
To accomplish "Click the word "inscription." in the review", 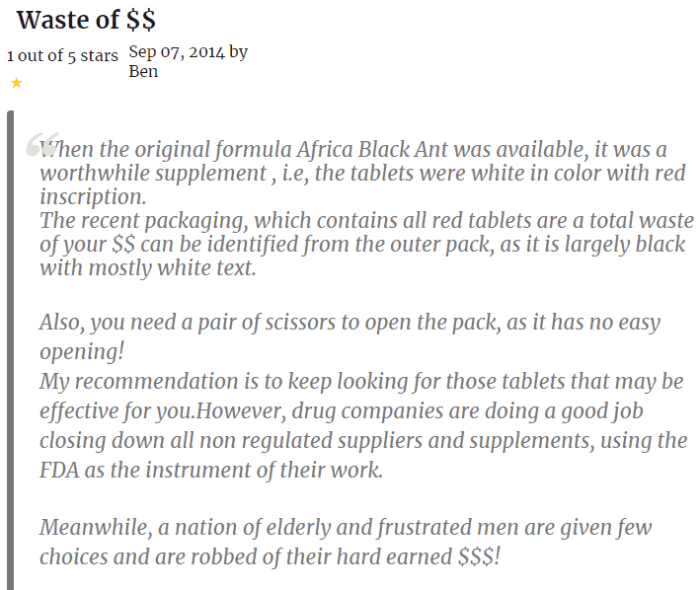I will [x=93, y=196].
